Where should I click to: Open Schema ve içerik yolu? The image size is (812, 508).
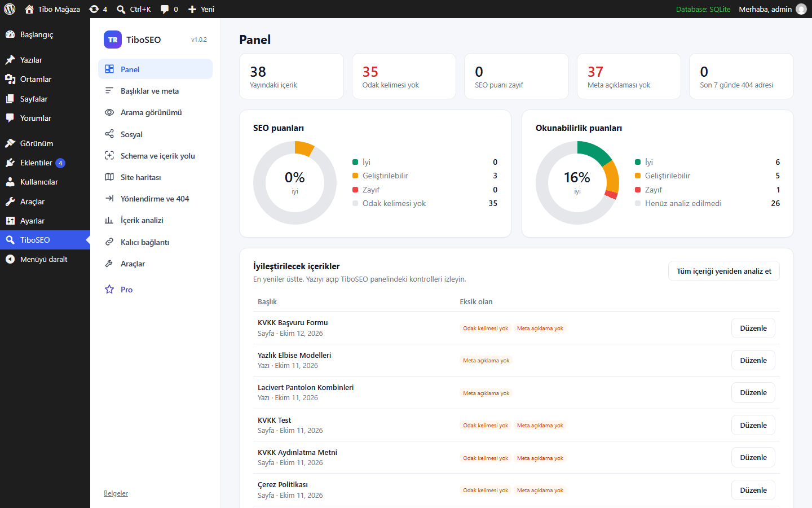pyautogui.click(x=155, y=156)
